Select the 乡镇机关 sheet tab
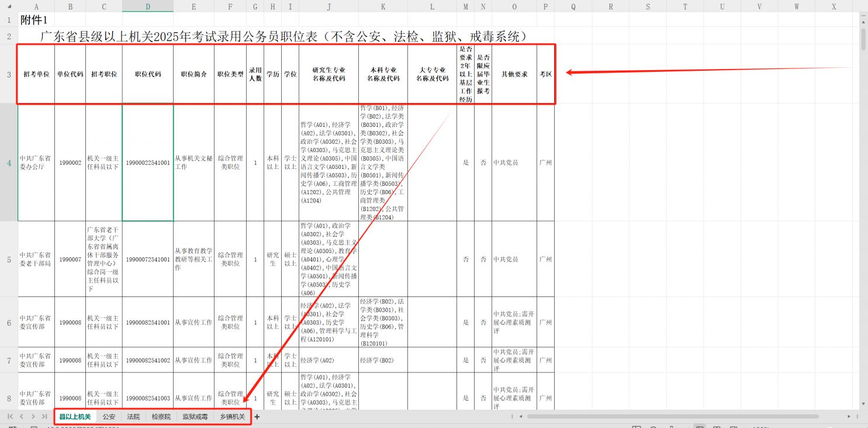This screenshot has width=868, height=428. coord(232,417)
